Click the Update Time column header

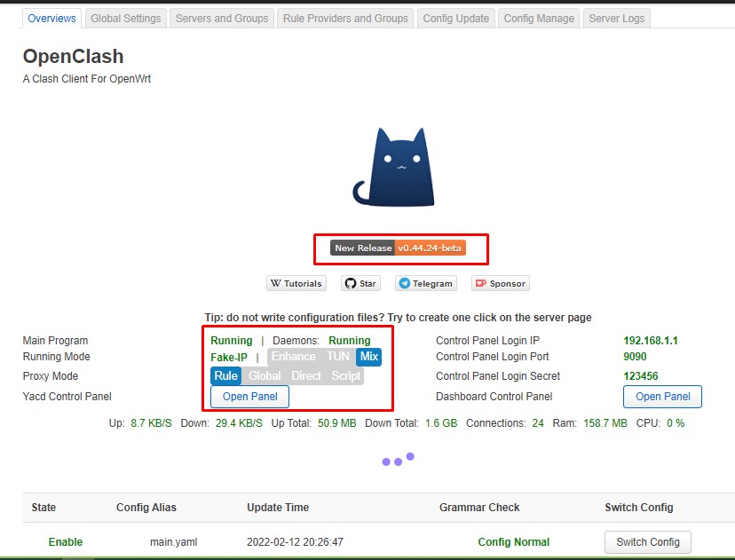pyautogui.click(x=278, y=508)
